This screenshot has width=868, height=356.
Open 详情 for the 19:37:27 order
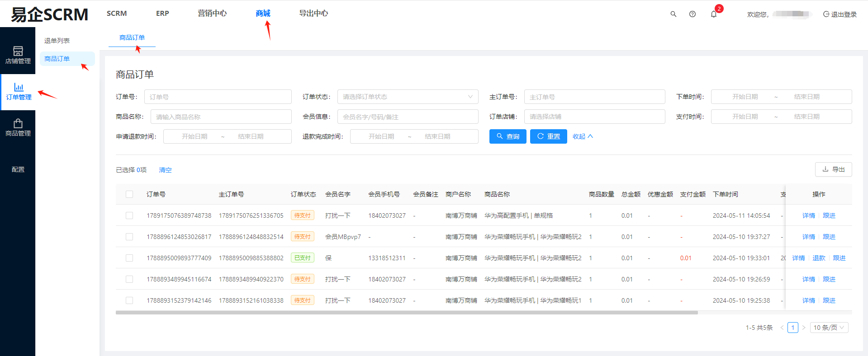click(809, 237)
